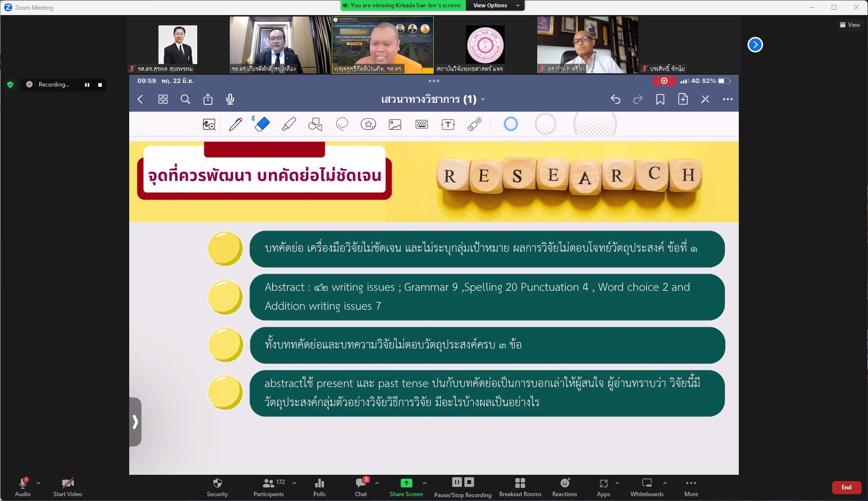Expand audio settings arrow next to Audio

[x=38, y=483]
